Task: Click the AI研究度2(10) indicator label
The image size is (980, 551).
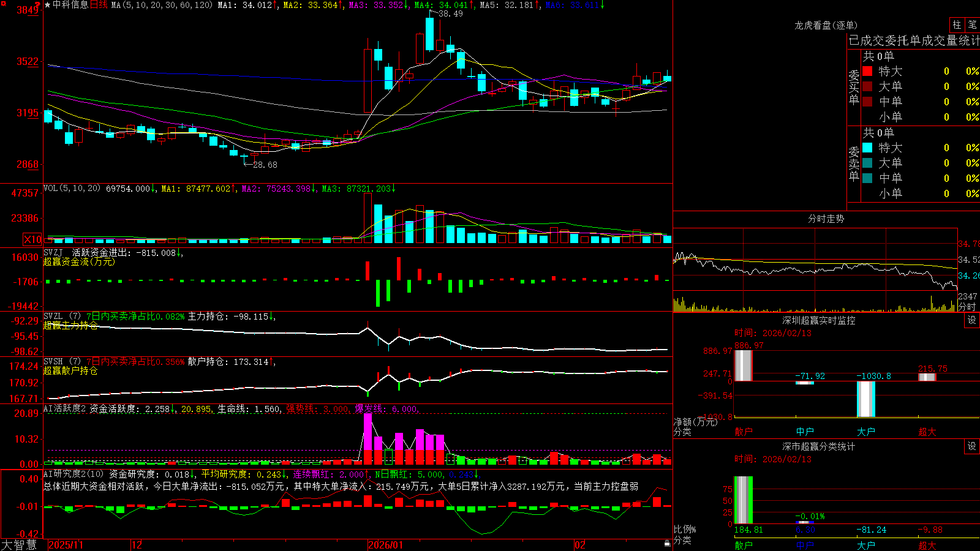Action: [73, 474]
